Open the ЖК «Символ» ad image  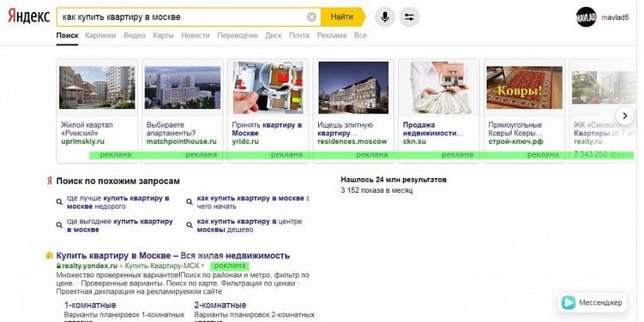(604, 87)
